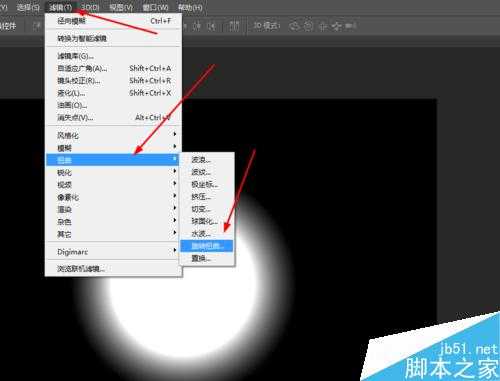The image size is (500, 381).
Task: Click distribute right edges icon
Action: click(x=212, y=26)
